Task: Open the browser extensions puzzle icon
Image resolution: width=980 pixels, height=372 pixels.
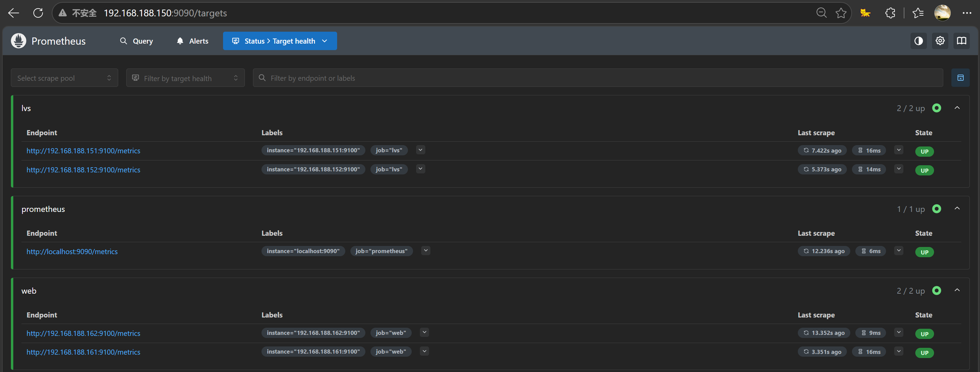Action: click(890, 13)
